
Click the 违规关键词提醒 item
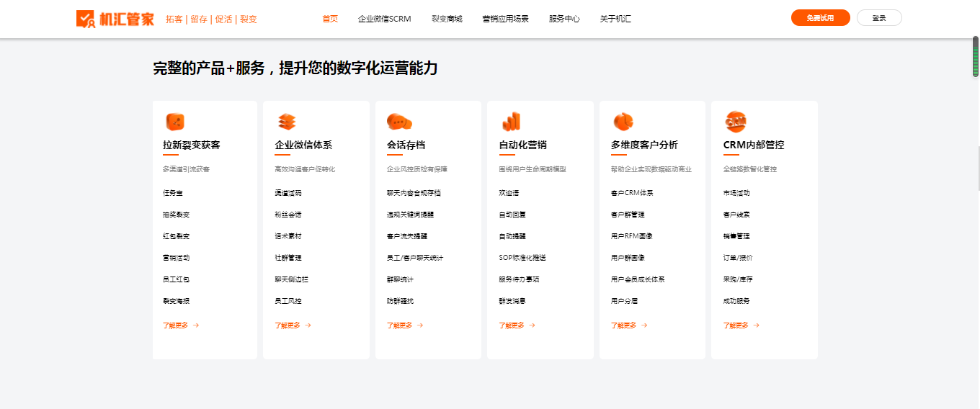pos(411,215)
